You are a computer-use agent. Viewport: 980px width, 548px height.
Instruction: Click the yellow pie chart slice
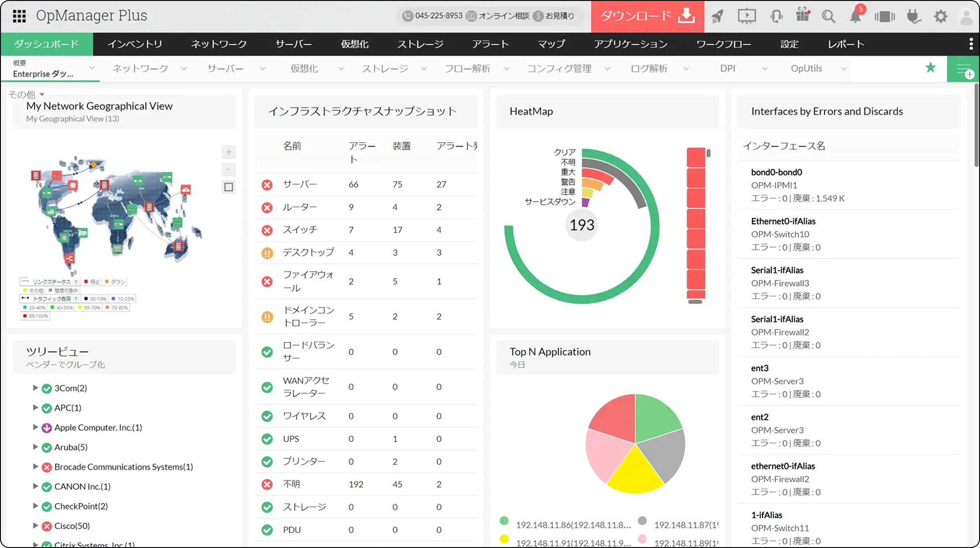pos(635,473)
